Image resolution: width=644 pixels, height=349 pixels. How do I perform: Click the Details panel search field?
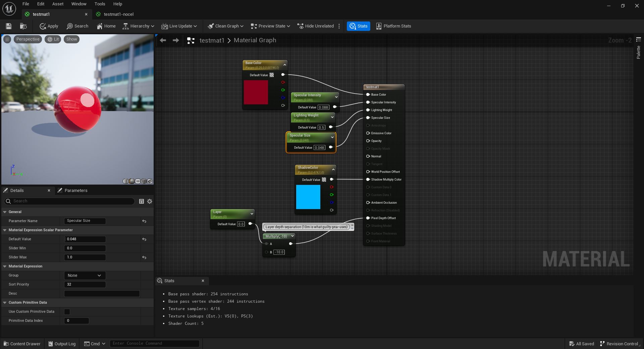click(69, 201)
